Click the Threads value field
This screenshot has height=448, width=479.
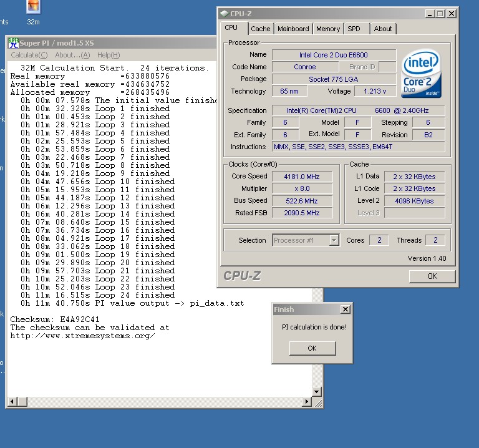[x=435, y=240]
